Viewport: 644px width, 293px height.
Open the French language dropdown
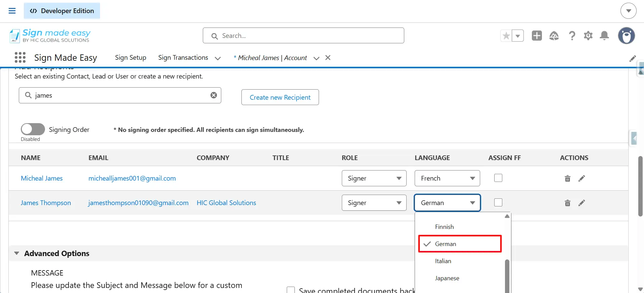tap(447, 178)
